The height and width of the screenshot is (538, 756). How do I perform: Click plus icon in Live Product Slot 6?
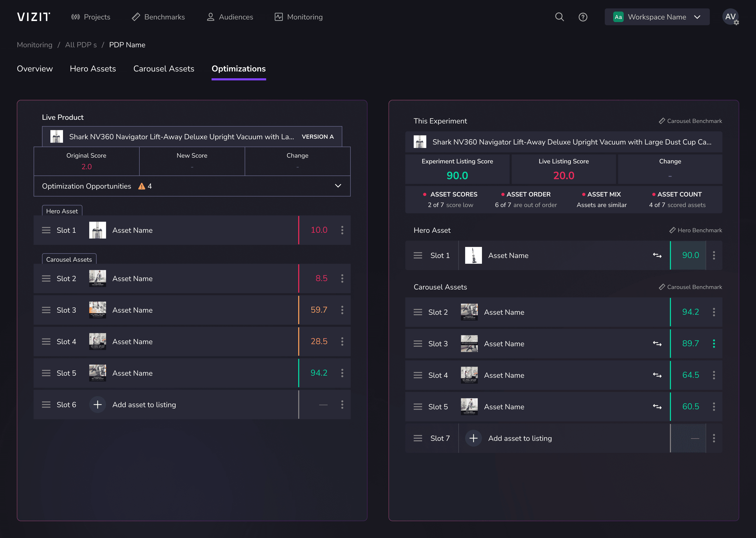coord(98,405)
